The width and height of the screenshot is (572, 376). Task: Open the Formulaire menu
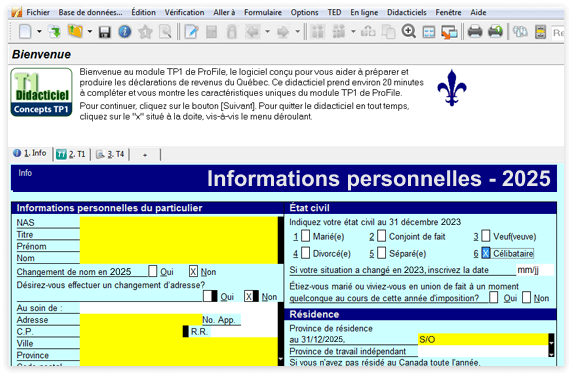tap(263, 12)
